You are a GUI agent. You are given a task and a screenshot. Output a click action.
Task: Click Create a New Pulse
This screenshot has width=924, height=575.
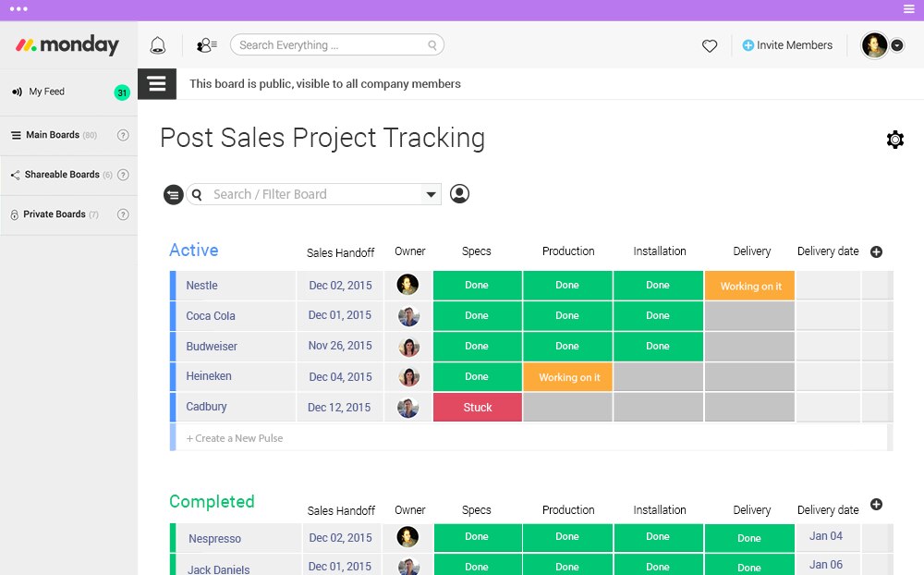pos(235,438)
